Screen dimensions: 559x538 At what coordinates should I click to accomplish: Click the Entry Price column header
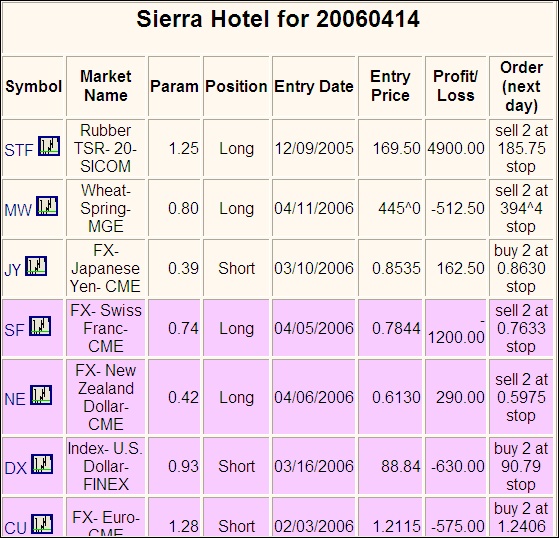click(390, 86)
